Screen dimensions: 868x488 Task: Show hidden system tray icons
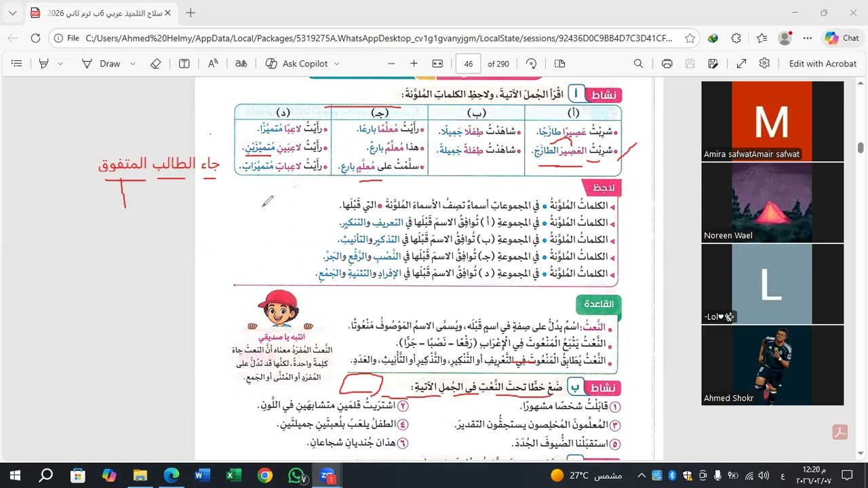pos(643,475)
